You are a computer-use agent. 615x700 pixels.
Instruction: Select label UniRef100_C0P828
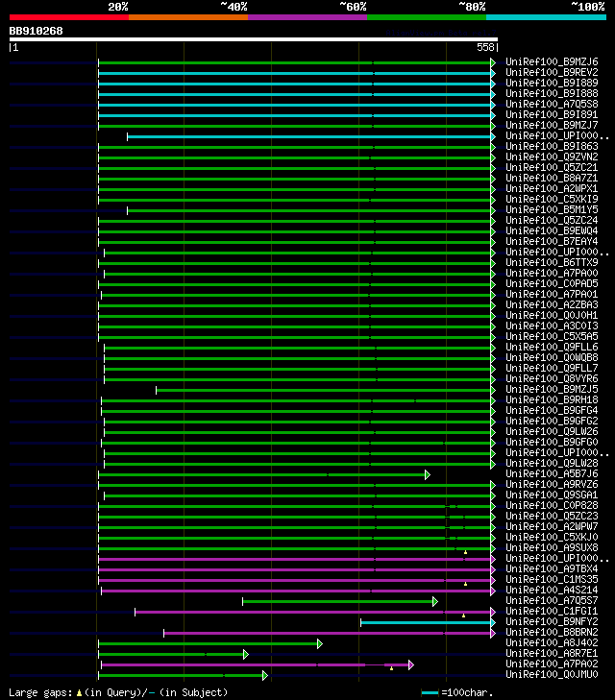point(552,506)
